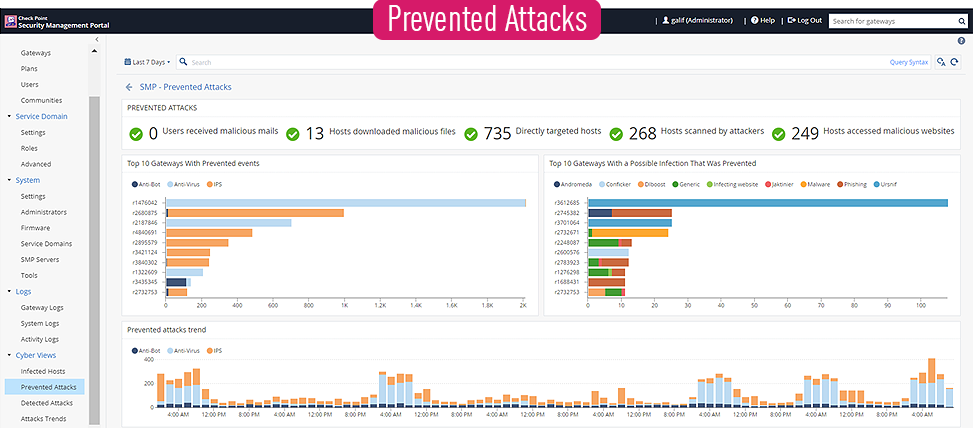This screenshot has height=428, width=973.
Task: Open the galif Administrator user menu
Action: [x=697, y=20]
